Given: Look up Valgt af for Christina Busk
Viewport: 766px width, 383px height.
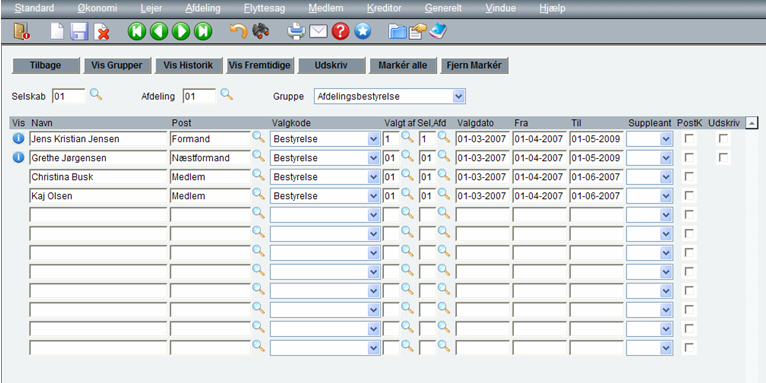Looking at the screenshot, I should [x=407, y=175].
